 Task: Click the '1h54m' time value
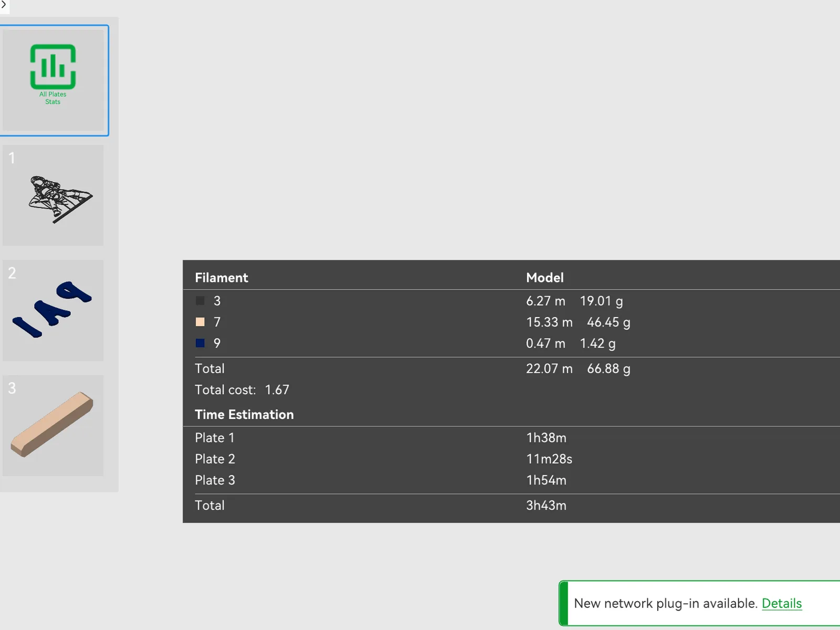click(x=547, y=480)
